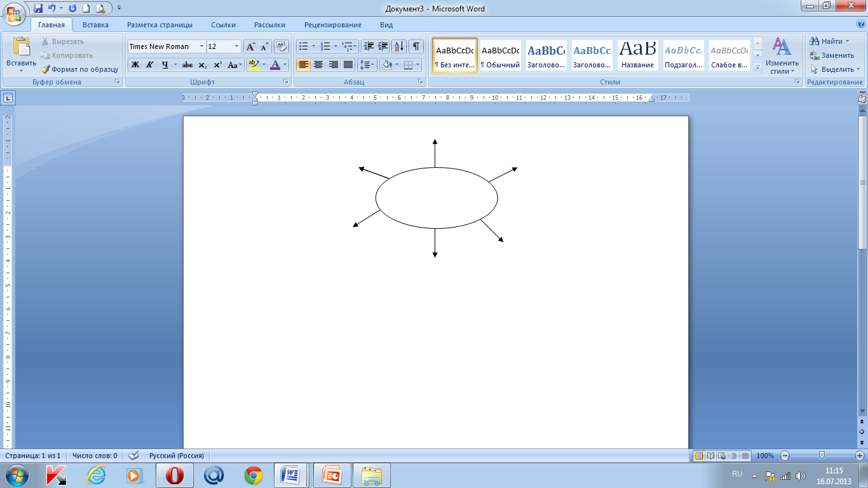Open print preview from Quick Access toolbar
Image resolution: width=868 pixels, height=488 pixels.
(100, 8)
